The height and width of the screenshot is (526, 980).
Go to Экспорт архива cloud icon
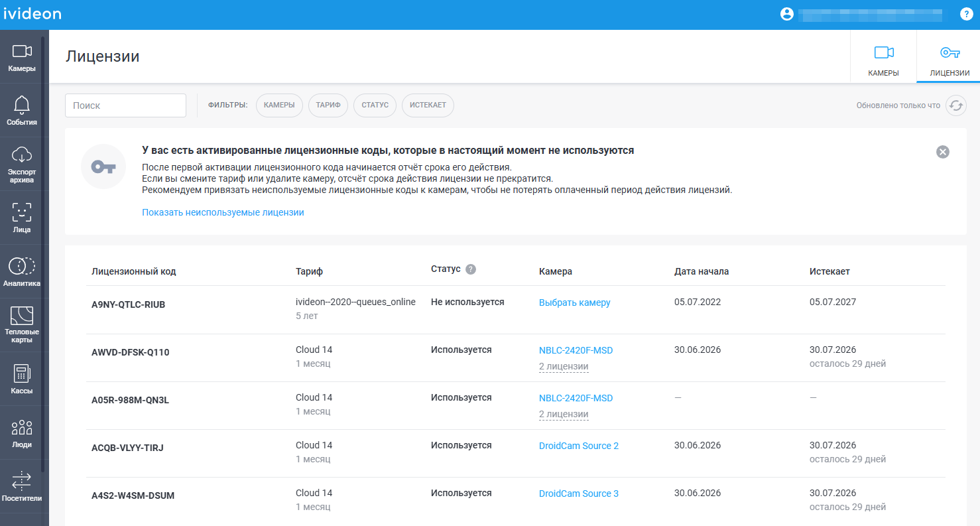(22, 155)
